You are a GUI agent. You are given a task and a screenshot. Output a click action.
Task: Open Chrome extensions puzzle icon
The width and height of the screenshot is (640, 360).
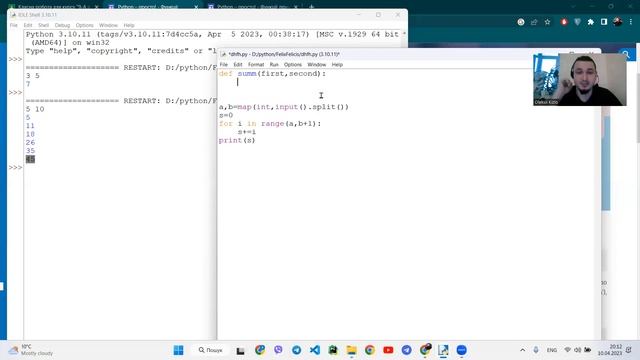point(591,22)
